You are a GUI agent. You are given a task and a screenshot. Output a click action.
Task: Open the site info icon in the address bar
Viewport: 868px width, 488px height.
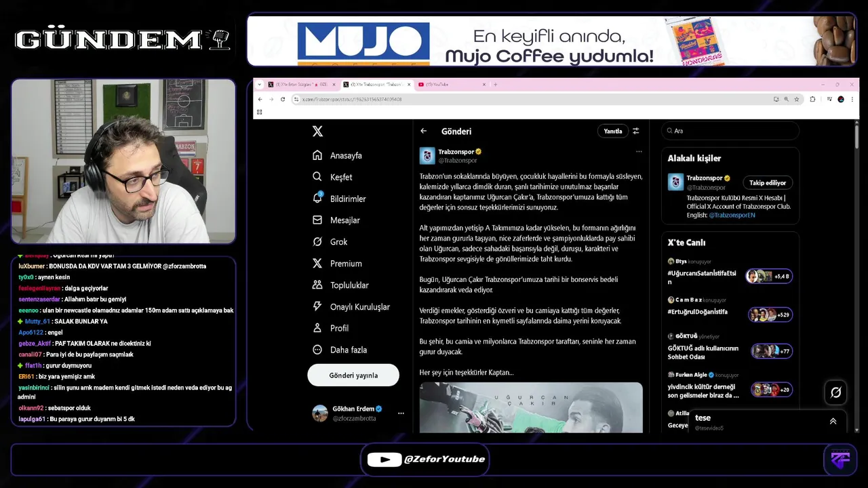tap(296, 99)
